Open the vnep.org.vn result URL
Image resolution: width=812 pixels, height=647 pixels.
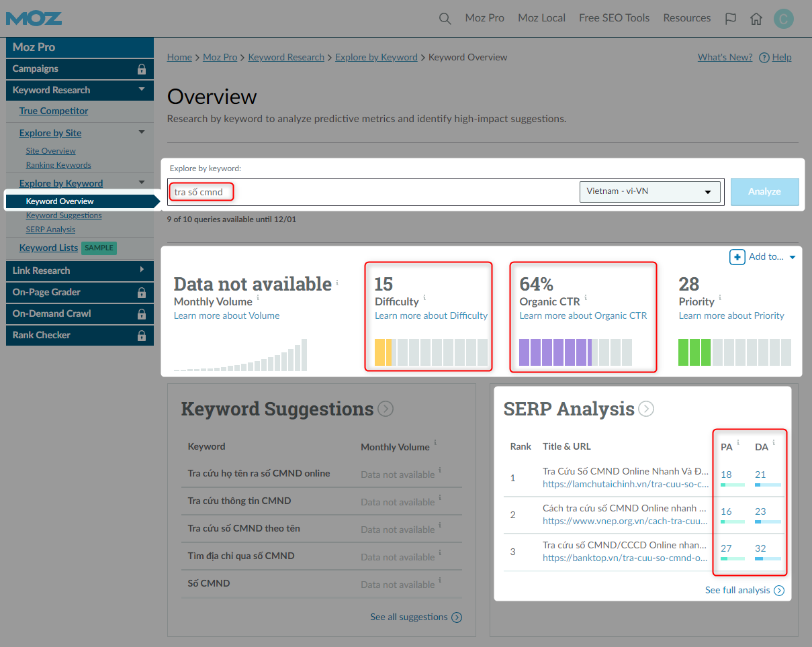pos(625,520)
